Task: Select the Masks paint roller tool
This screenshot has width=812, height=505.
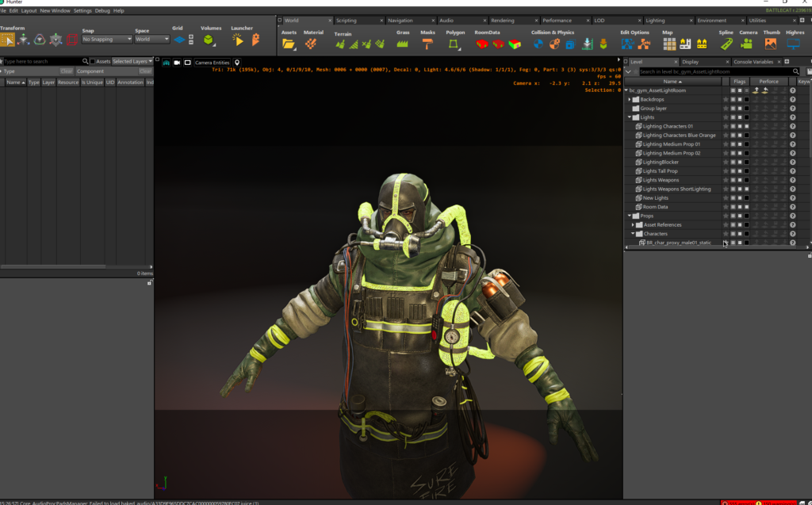Action: click(427, 44)
